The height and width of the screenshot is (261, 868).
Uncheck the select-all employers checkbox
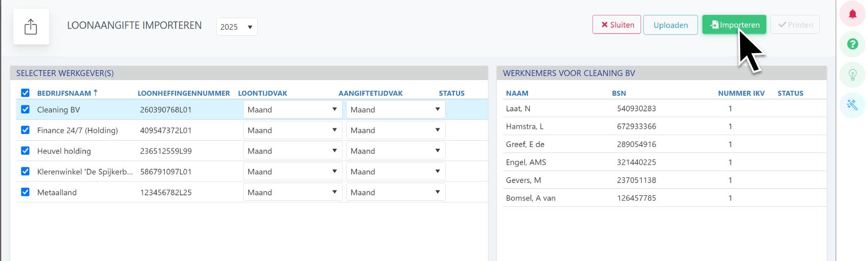coord(25,93)
